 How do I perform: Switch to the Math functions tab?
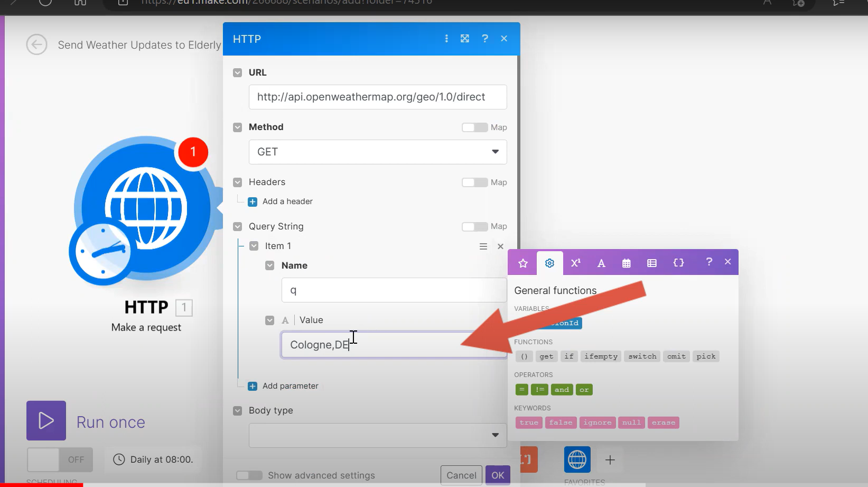coord(576,263)
